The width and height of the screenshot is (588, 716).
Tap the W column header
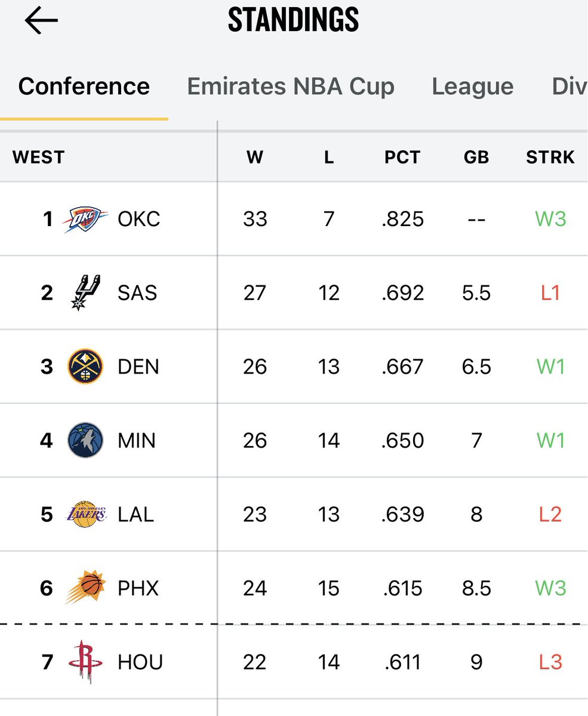click(255, 157)
